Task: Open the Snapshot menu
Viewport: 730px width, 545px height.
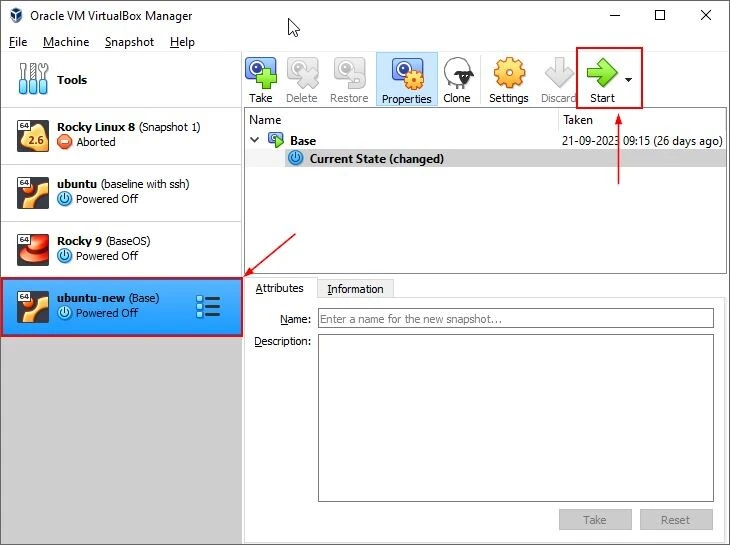Action: coord(129,42)
